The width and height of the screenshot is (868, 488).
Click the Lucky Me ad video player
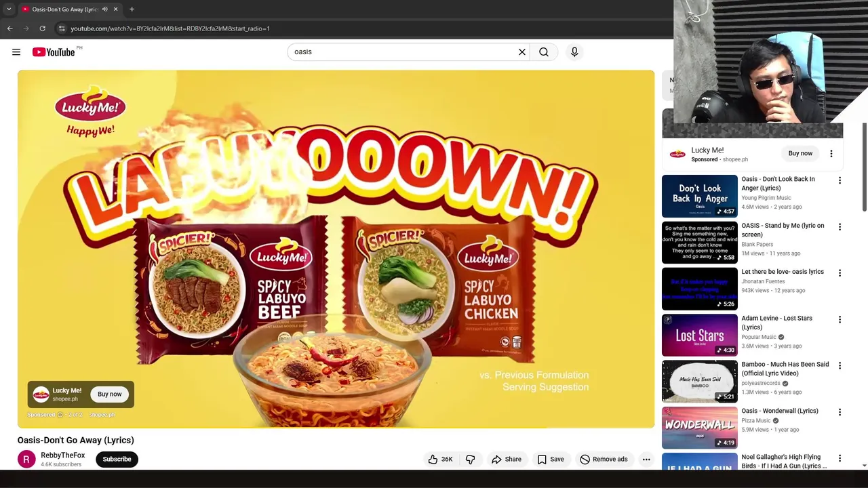point(336,249)
